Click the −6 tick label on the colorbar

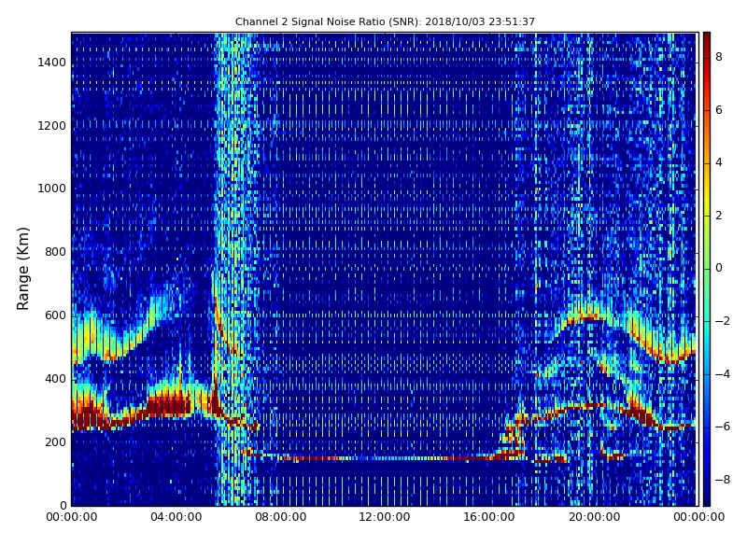(x=723, y=427)
